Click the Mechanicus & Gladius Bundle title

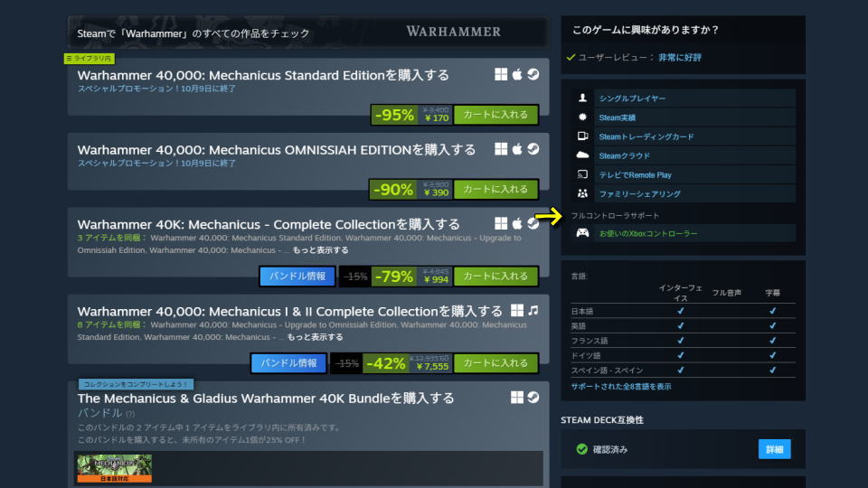[266, 399]
